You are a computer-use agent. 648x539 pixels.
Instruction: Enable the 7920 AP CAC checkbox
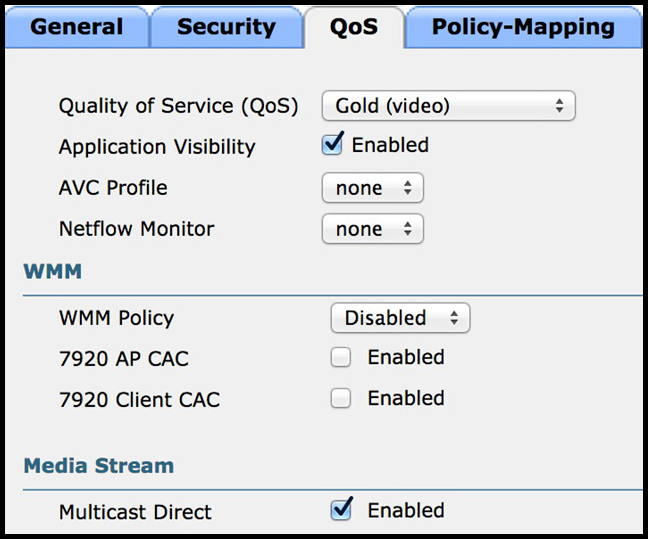[341, 357]
